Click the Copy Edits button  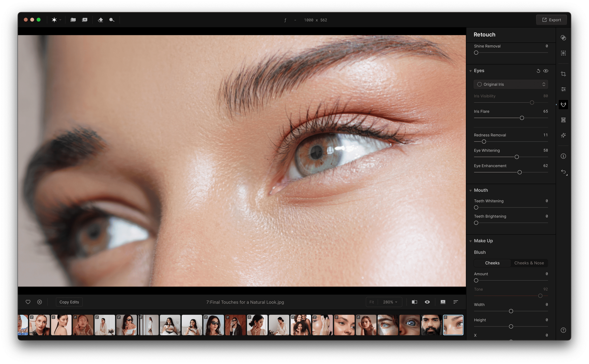click(x=69, y=302)
